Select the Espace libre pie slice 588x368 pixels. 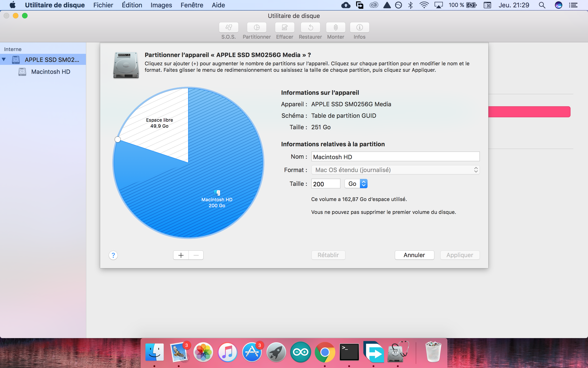coord(159,123)
